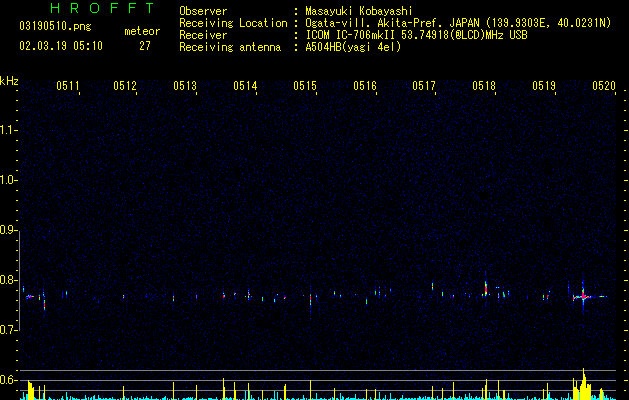Click observer name Masayuki Kobayashi
The height and width of the screenshot is (400, 629).
tap(359, 11)
